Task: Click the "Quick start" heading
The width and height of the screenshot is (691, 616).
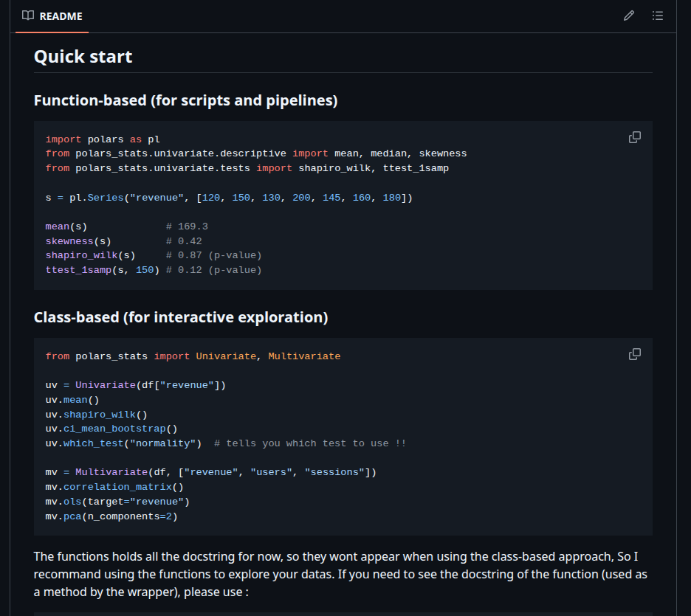Action: [83, 57]
